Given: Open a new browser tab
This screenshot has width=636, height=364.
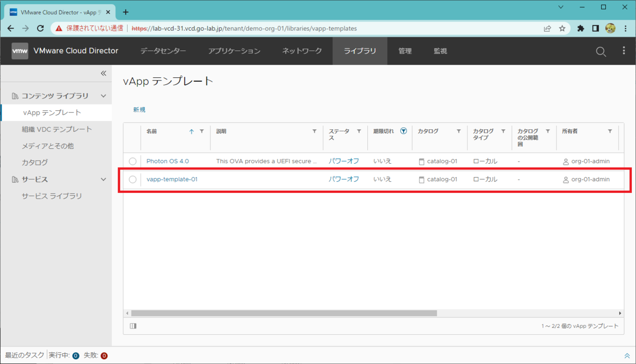Looking at the screenshot, I should (x=126, y=12).
